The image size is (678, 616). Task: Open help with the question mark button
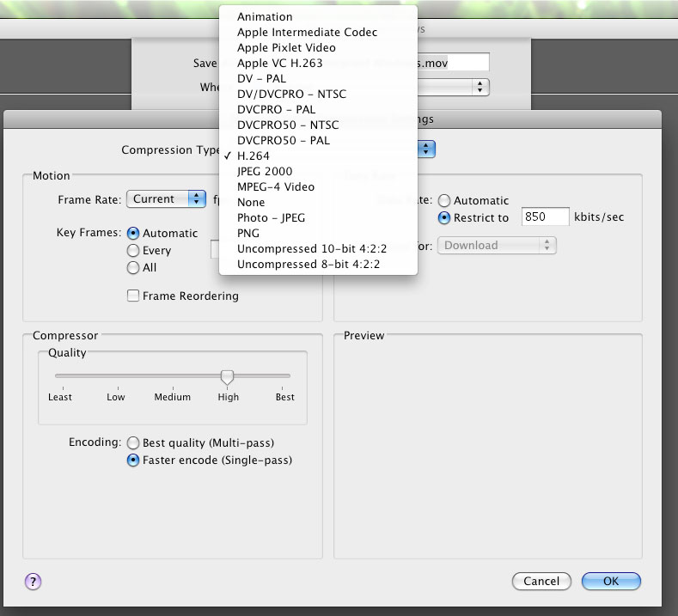(x=33, y=582)
